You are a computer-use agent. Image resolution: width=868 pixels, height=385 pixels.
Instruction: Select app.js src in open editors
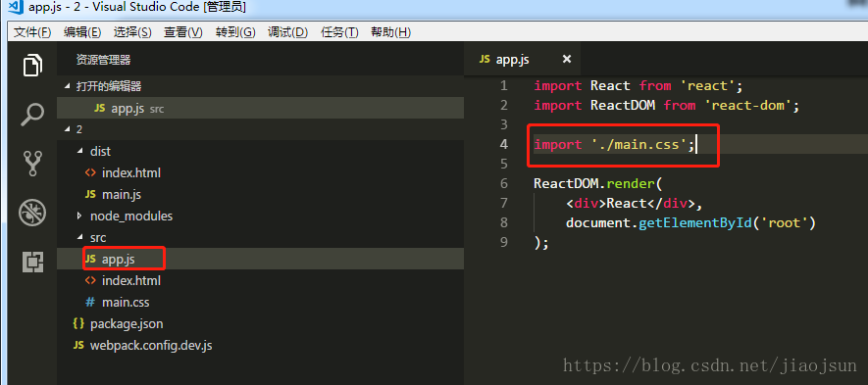[x=260, y=109]
